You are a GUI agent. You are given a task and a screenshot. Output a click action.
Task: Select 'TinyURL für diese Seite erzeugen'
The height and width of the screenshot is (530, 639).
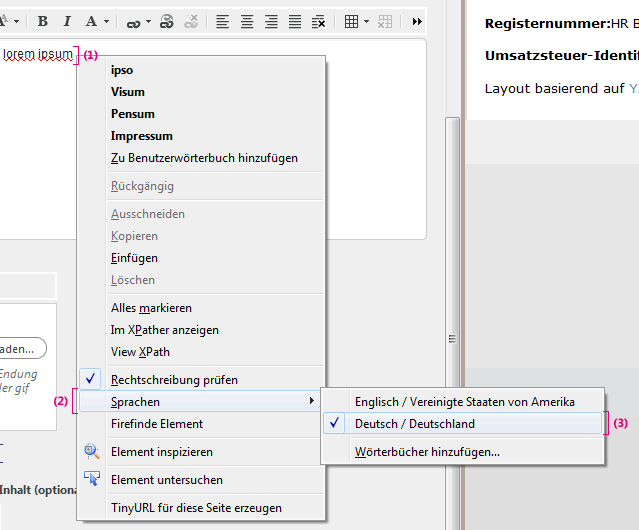[202, 508]
